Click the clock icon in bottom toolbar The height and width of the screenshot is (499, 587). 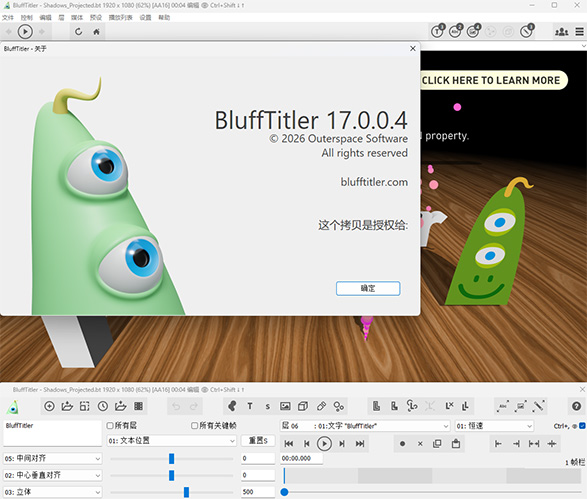coord(103,406)
